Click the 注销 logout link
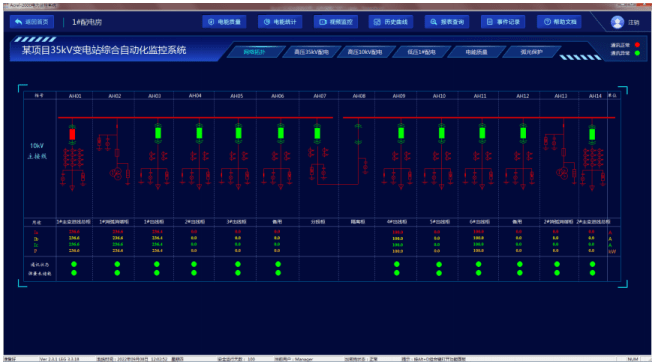This screenshot has height=364, width=654. [x=634, y=23]
